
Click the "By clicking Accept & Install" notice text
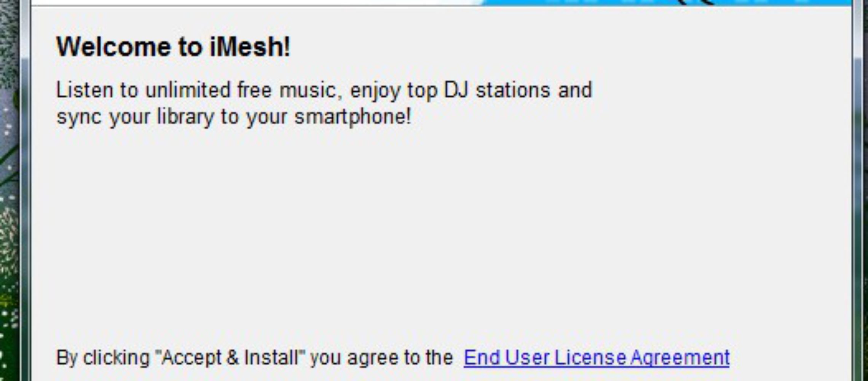pyautogui.click(x=255, y=358)
